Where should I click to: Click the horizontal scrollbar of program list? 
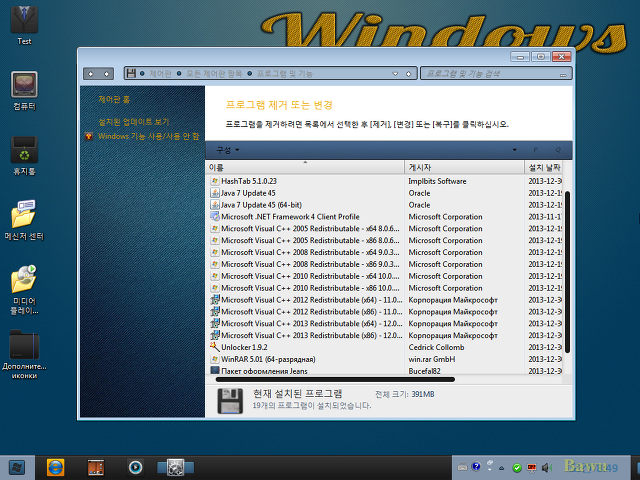pos(335,380)
